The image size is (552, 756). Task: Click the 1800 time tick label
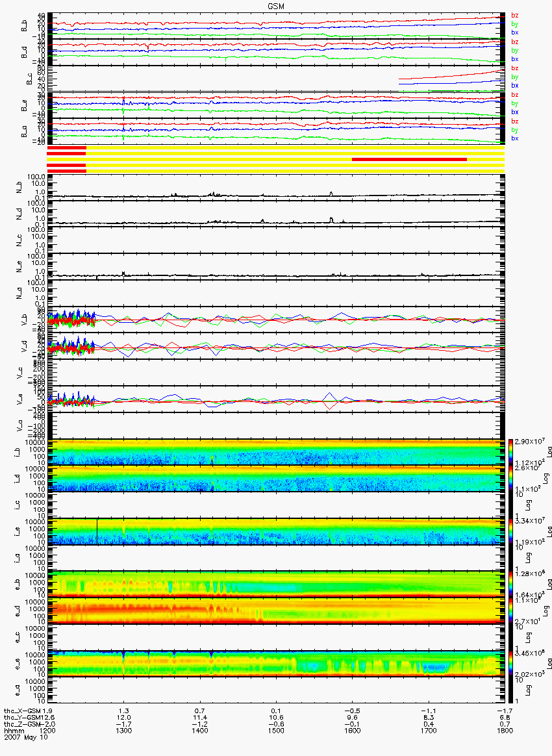[x=505, y=731]
